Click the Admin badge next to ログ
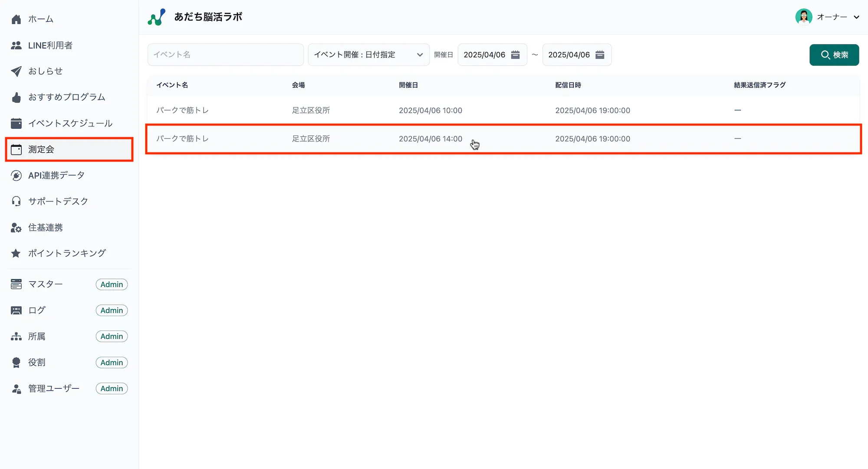868x469 pixels. [x=111, y=310]
